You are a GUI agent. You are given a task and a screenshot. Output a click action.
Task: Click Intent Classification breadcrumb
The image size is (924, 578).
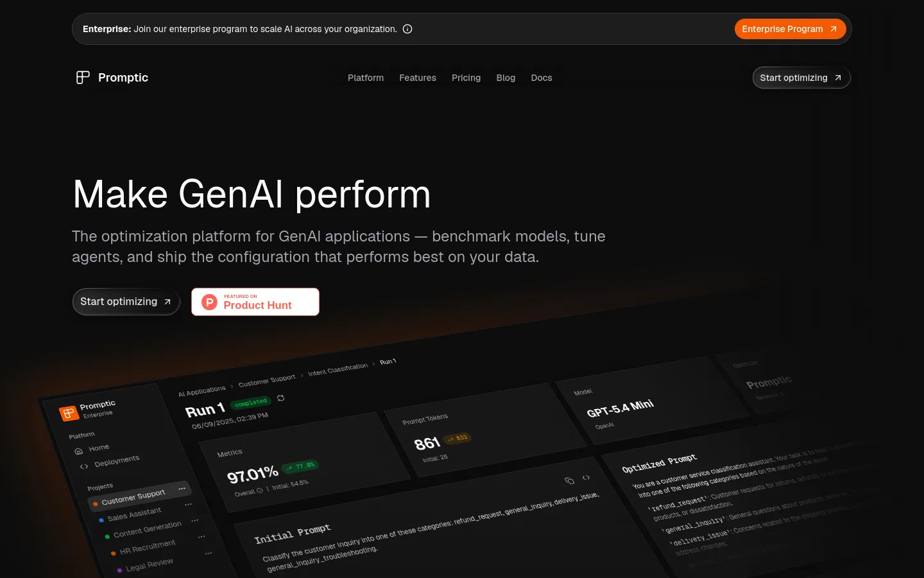[x=338, y=369]
